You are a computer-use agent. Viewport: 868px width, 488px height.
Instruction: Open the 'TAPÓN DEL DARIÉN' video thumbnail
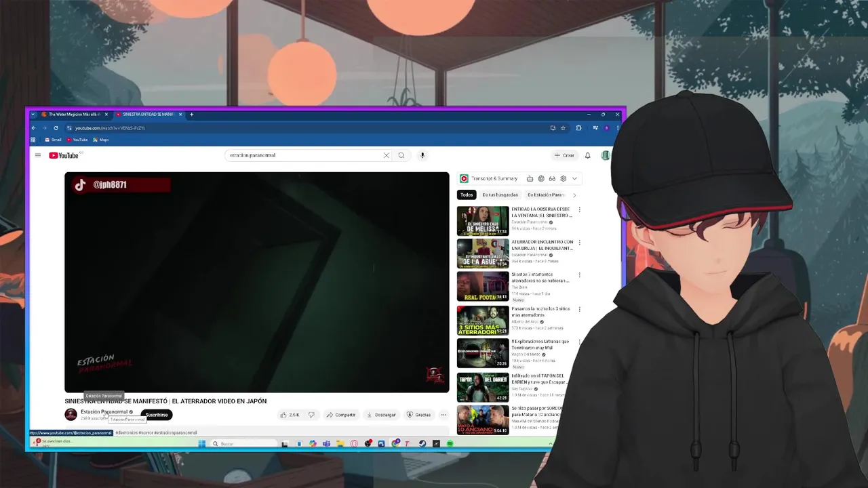[x=483, y=387]
